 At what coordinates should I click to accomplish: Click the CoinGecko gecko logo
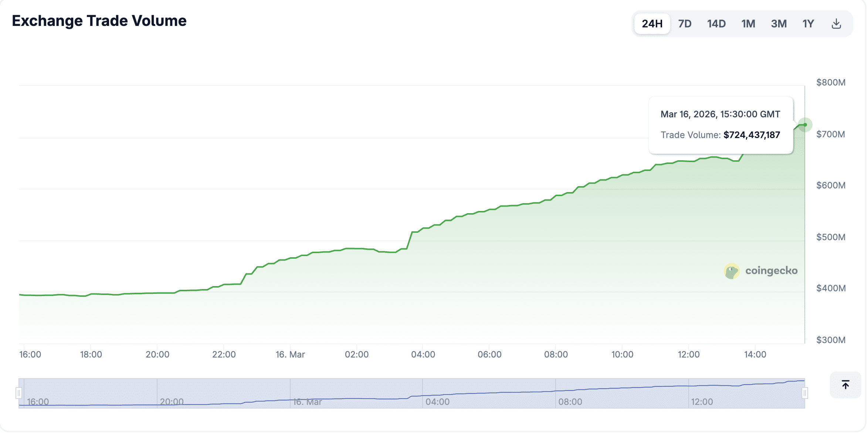tap(732, 271)
